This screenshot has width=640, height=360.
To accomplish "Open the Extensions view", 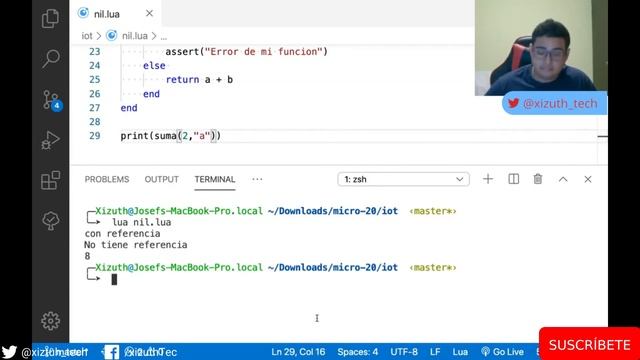I will pos(51,180).
